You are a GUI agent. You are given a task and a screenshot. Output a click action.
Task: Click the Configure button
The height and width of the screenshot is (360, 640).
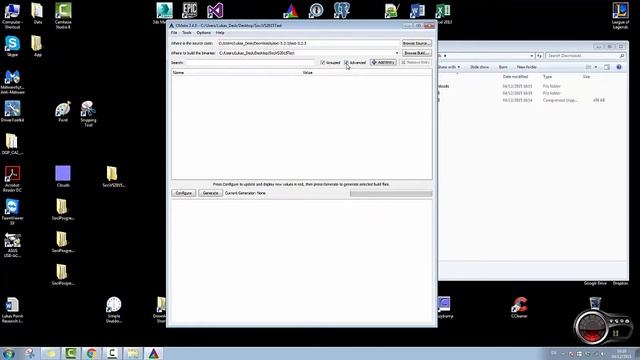184,193
